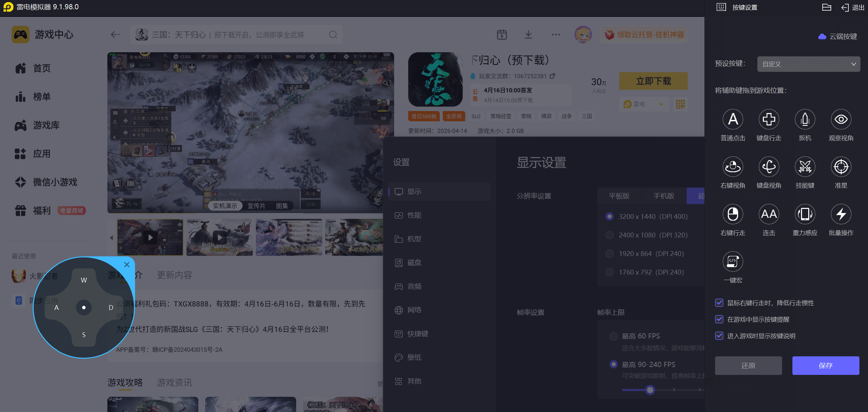
Task: Choose the 扳机 trigger key icon
Action: (805, 120)
